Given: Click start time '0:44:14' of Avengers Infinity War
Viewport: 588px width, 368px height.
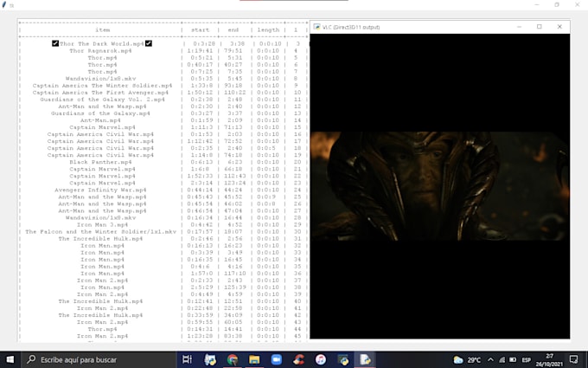Looking at the screenshot, I should tap(200, 190).
